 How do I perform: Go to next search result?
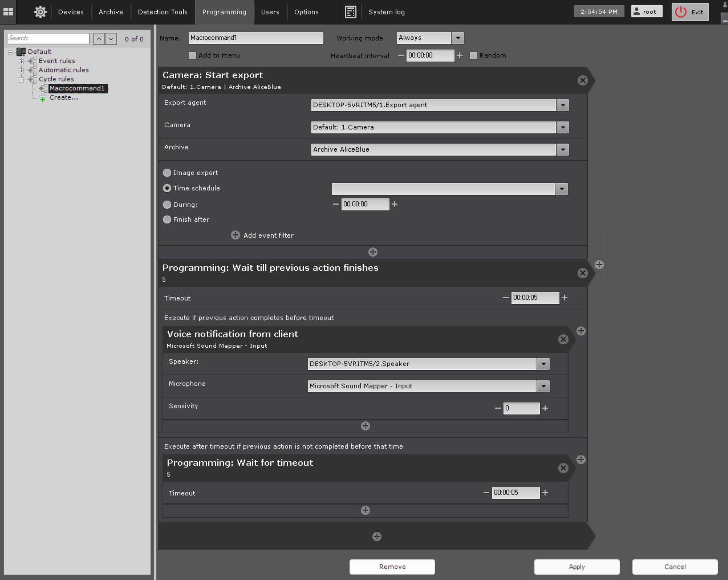pos(111,39)
